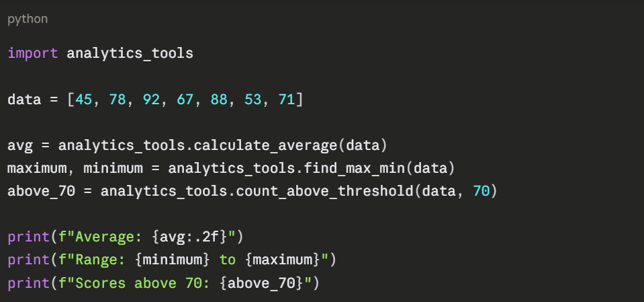Click the data variable name
The width and height of the screenshot is (644, 302).
pyautogui.click(x=24, y=100)
